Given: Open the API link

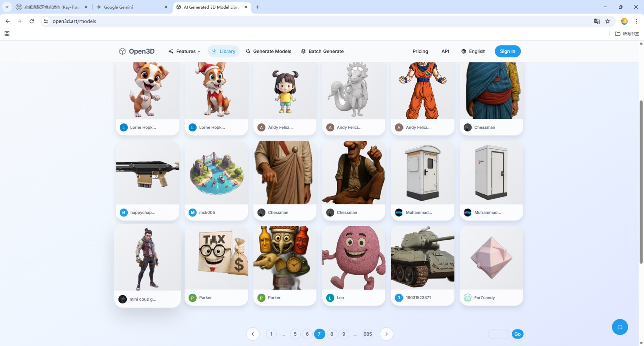Looking at the screenshot, I should 445,51.
